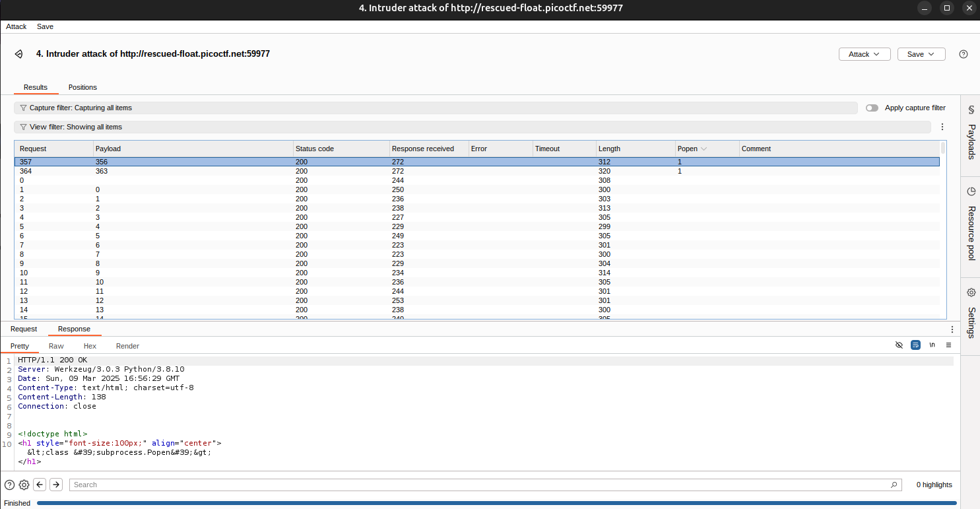Open Payloads side panel
This screenshot has width=980, height=509.
pyautogui.click(x=971, y=134)
